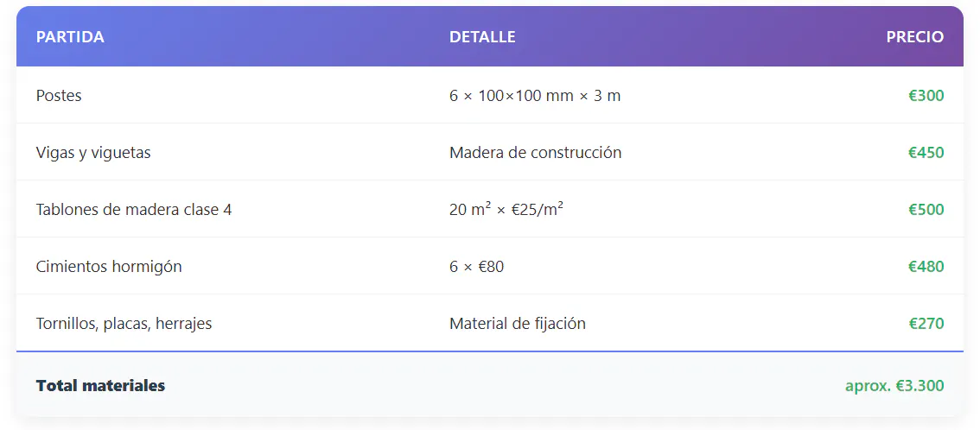980x430 pixels.
Task: Click the 6 × €80 detail cell
Action: (x=476, y=267)
